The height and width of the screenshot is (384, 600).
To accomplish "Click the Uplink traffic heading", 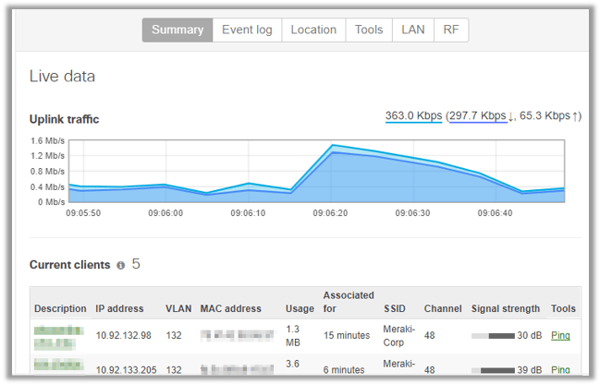I will [x=64, y=119].
